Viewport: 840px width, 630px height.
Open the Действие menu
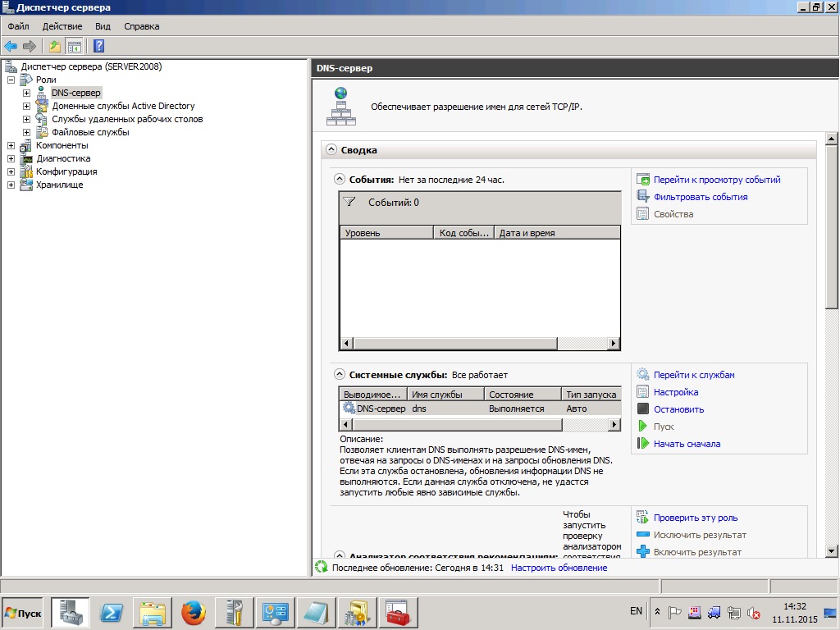[62, 26]
